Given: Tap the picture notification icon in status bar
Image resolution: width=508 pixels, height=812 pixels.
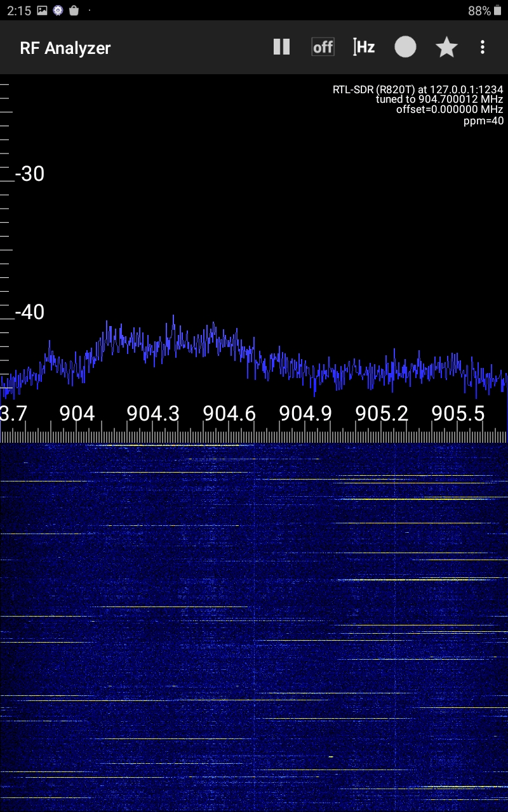Looking at the screenshot, I should [43, 10].
